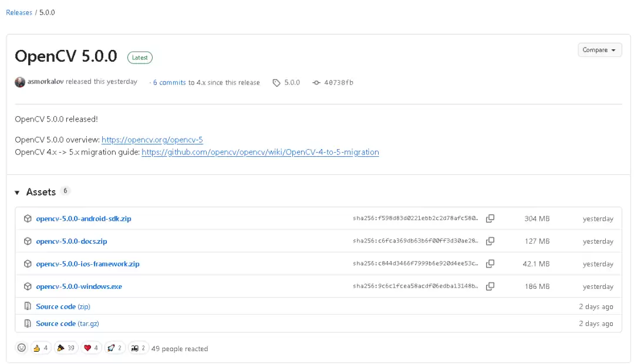Click package icon for windows.exe
The image size is (634, 364).
click(x=28, y=287)
